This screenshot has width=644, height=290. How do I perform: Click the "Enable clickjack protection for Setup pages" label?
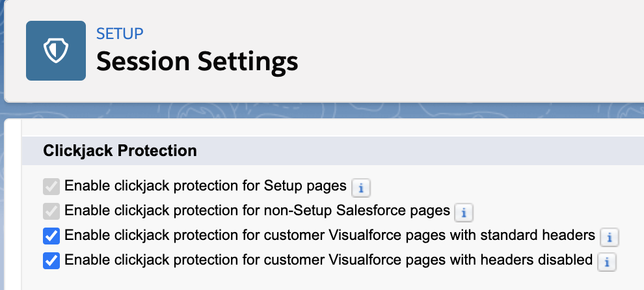pos(206,187)
